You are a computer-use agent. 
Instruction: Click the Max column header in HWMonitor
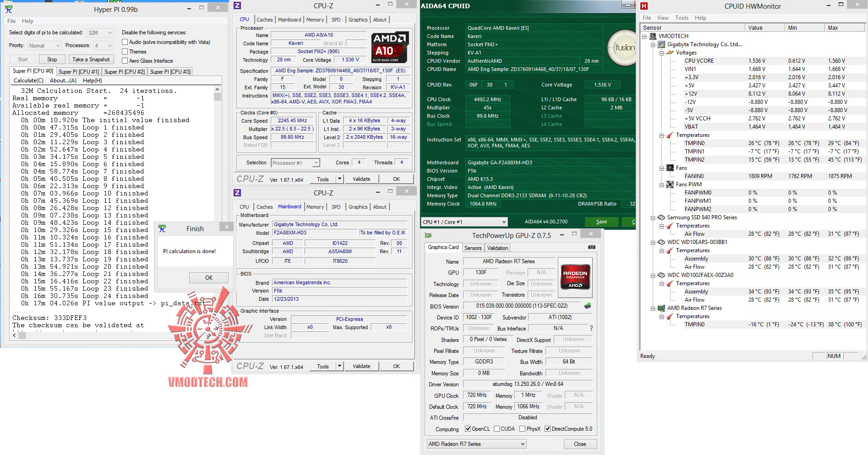click(844, 28)
